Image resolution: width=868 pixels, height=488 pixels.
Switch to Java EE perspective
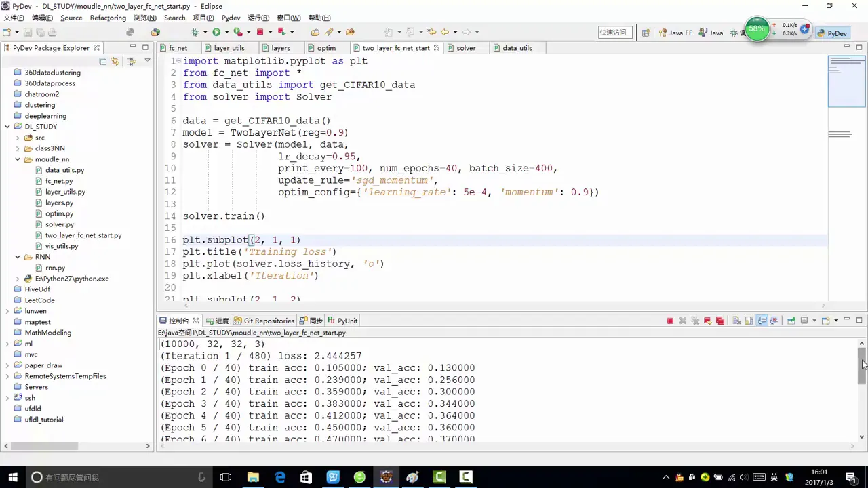pos(675,33)
